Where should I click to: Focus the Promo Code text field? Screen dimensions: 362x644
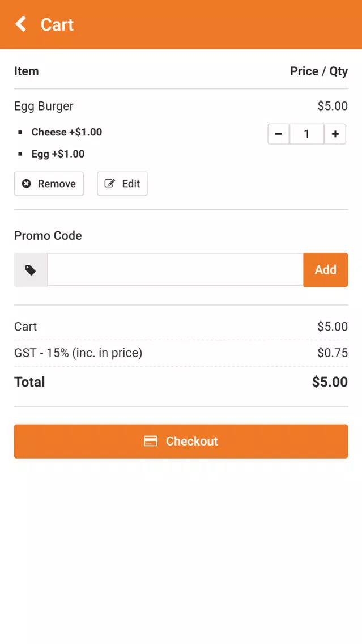175,270
